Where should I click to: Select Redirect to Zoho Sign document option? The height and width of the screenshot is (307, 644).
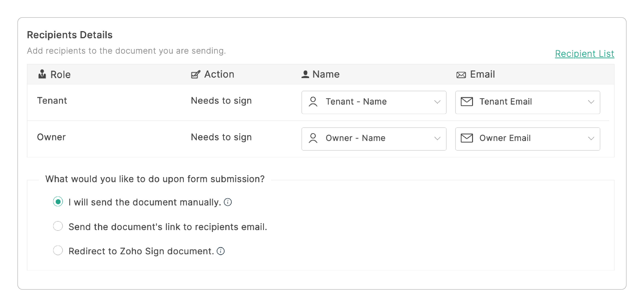(x=58, y=251)
